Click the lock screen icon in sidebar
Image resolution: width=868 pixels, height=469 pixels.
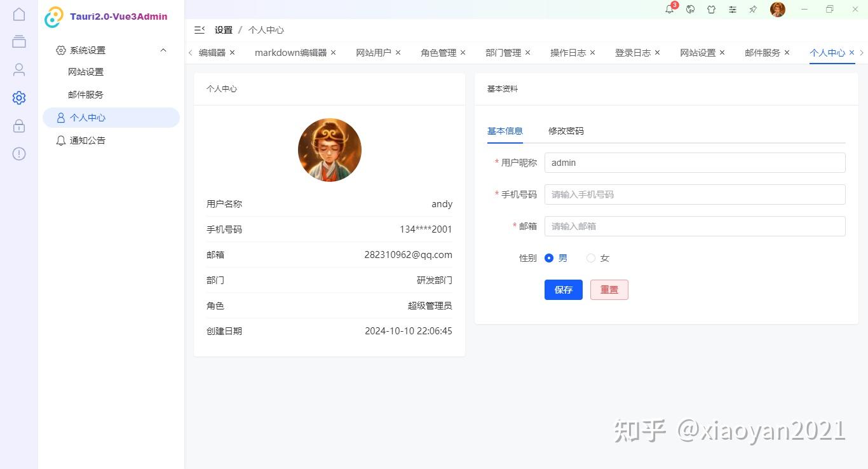click(18, 126)
